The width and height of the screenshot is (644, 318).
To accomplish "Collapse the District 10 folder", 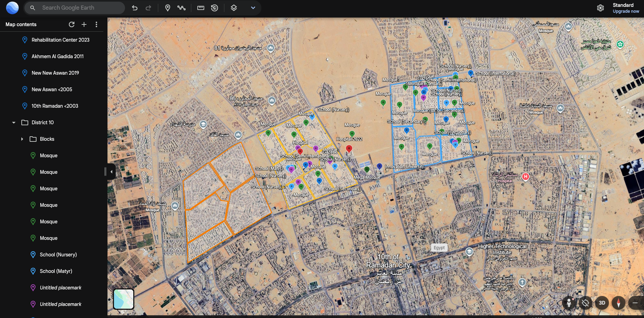I will [x=14, y=123].
